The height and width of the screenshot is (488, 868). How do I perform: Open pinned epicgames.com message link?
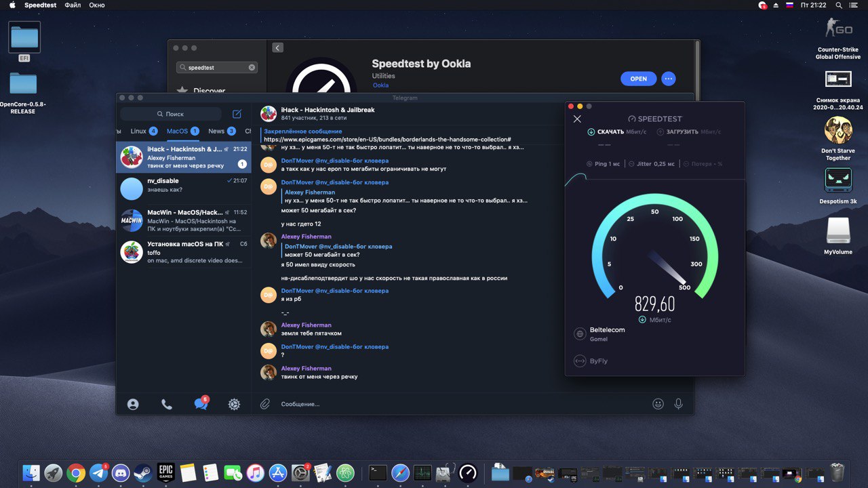[387, 139]
